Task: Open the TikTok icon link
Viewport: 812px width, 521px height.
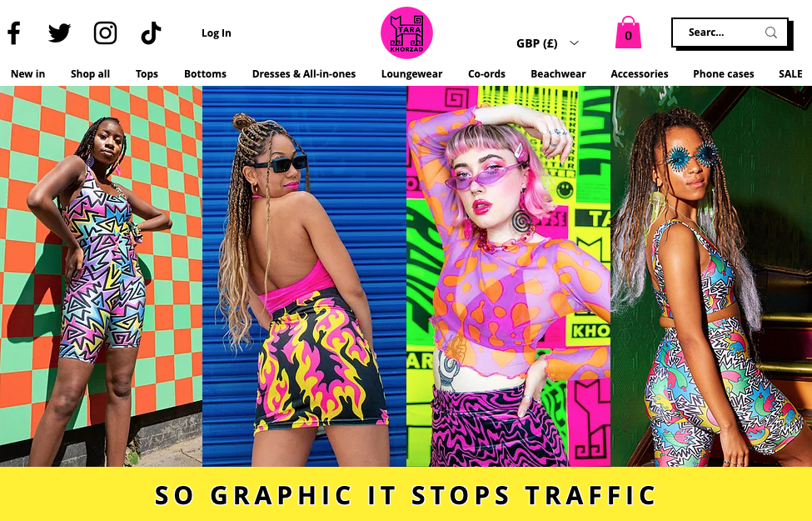Action: point(151,33)
